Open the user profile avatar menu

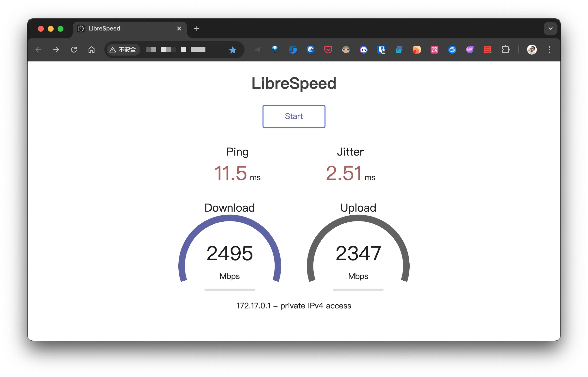tap(532, 50)
